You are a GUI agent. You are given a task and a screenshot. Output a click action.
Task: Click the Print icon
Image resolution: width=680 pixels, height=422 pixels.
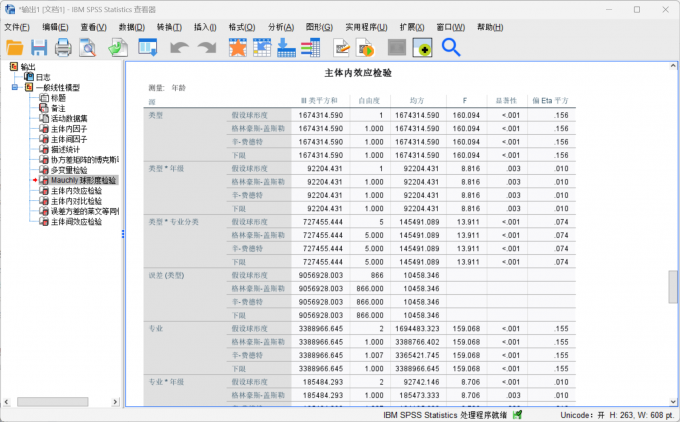pos(63,48)
